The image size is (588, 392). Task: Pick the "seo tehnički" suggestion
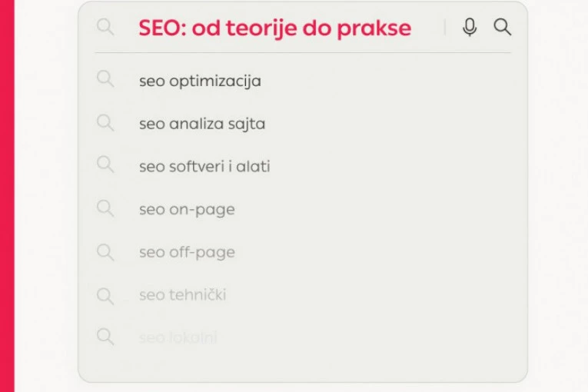182,295
